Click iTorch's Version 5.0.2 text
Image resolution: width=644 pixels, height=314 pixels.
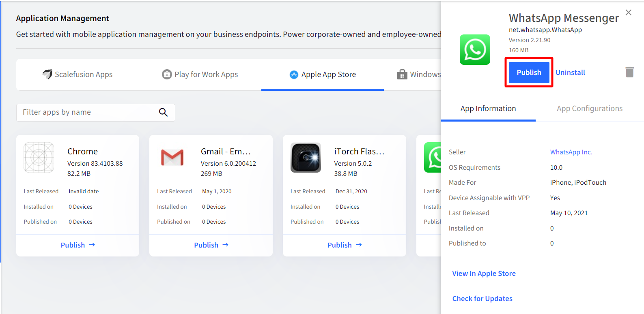point(353,163)
